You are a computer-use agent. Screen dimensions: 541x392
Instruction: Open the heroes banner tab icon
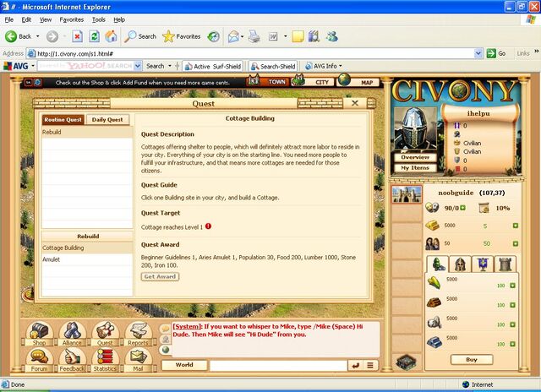click(x=483, y=264)
